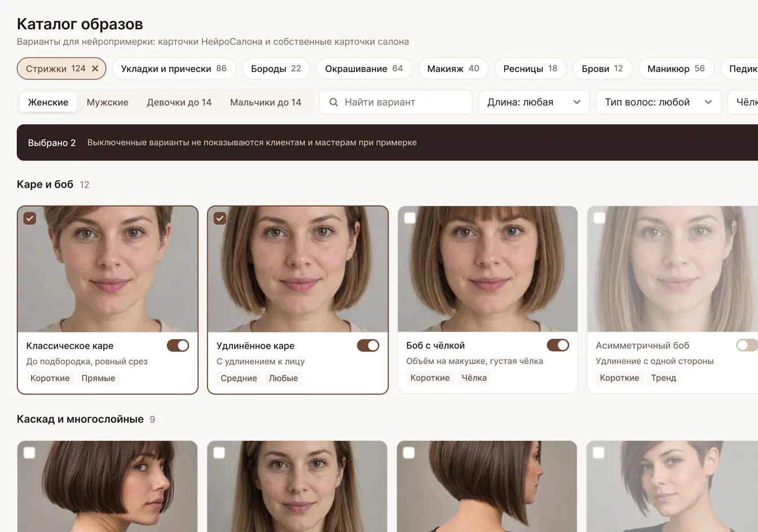Uncheck the Удлинённое каре card checkbox
Screen dimensions: 758x532
pos(220,218)
